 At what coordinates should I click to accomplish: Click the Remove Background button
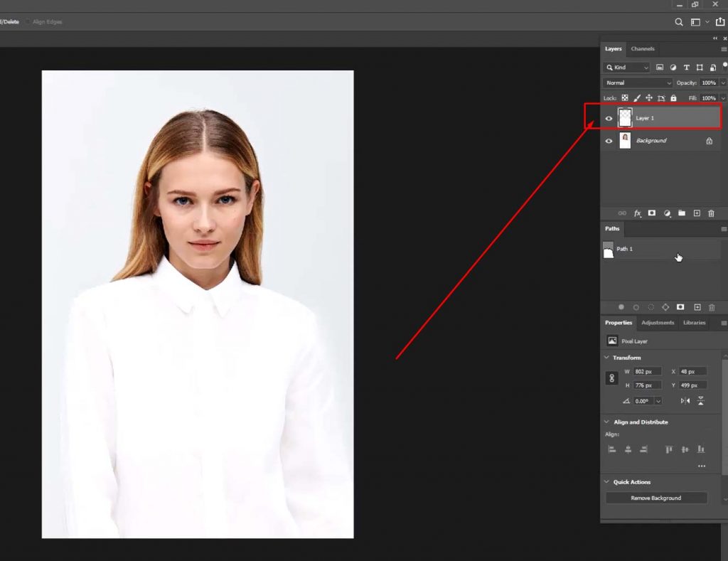[x=655, y=498]
